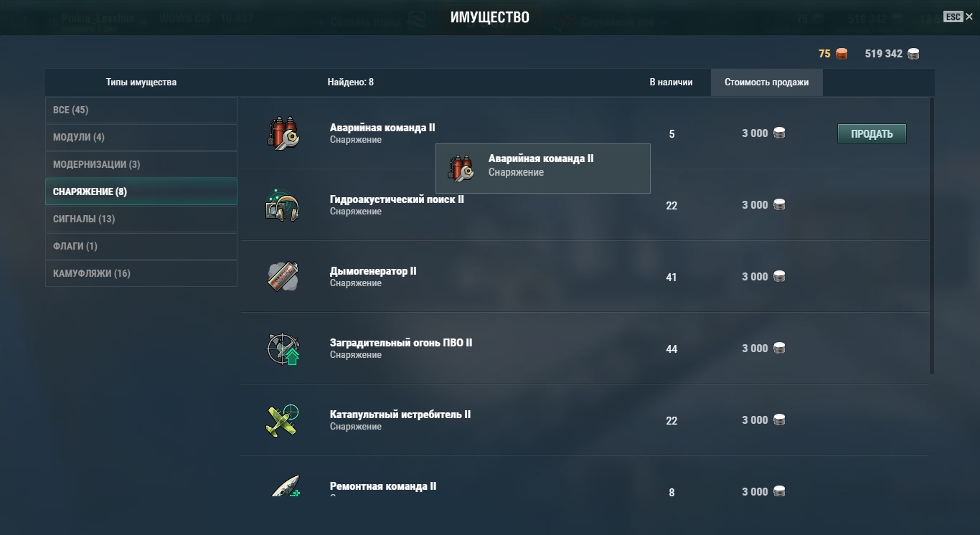Click the Ремонтная команда II icon
The image size is (980, 535).
tap(286, 486)
